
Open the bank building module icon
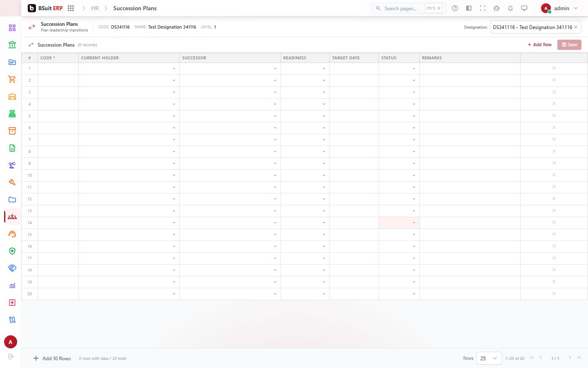[x=12, y=45]
